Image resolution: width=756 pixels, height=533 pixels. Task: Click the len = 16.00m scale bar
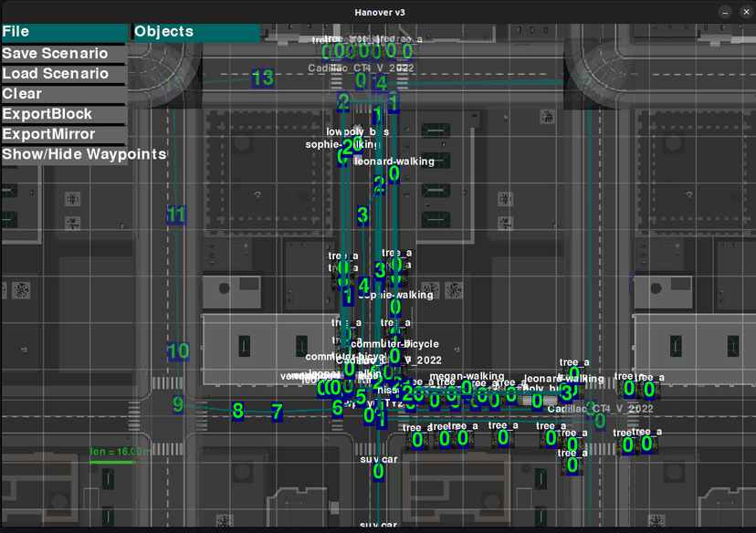(112, 462)
